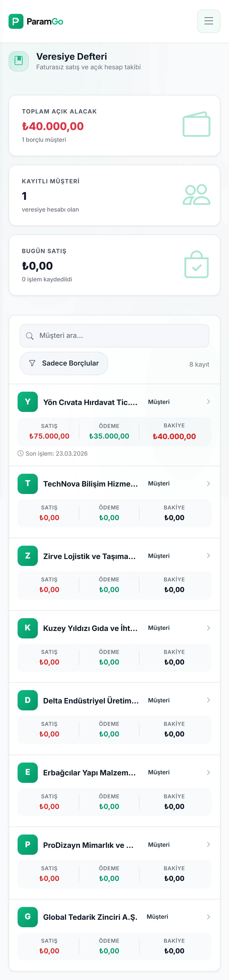Viewport: 229px width, 980px height.
Task: Open Kuzey Yıldızı Gıda customer entry
Action: tap(114, 628)
